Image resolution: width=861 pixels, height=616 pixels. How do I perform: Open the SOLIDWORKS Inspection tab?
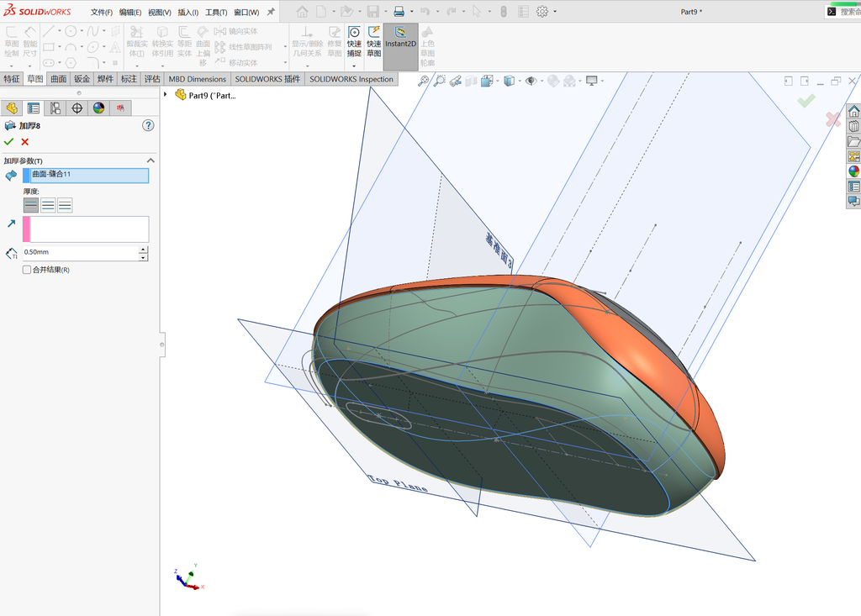click(351, 79)
